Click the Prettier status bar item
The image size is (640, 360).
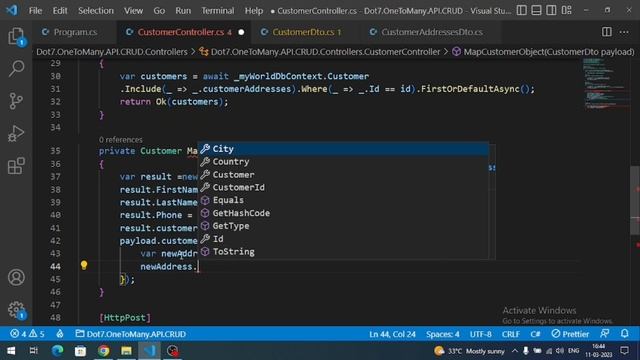[570, 334]
